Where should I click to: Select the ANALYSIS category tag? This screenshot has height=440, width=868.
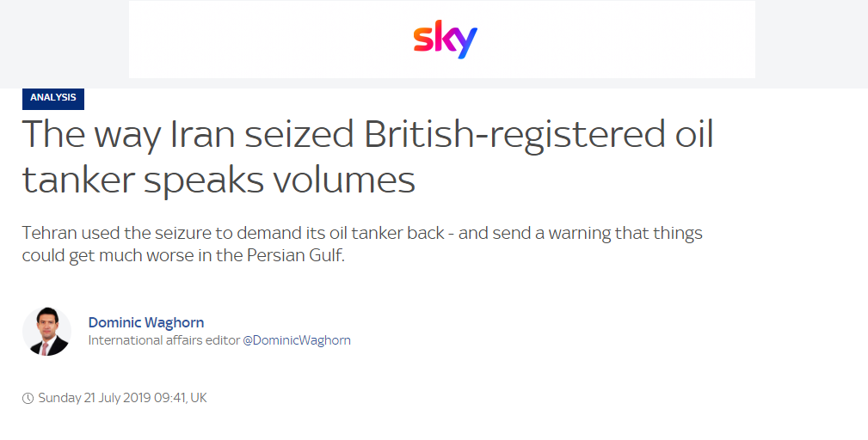point(53,98)
